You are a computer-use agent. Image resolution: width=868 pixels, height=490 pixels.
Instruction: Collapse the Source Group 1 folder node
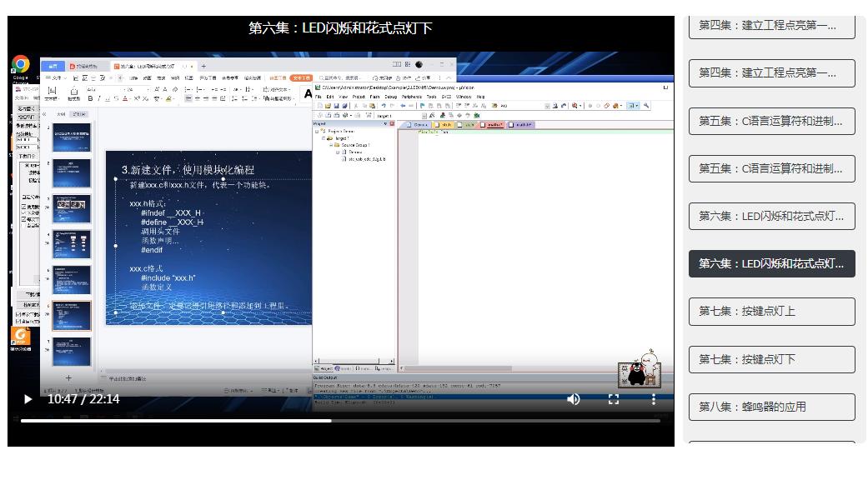331,145
